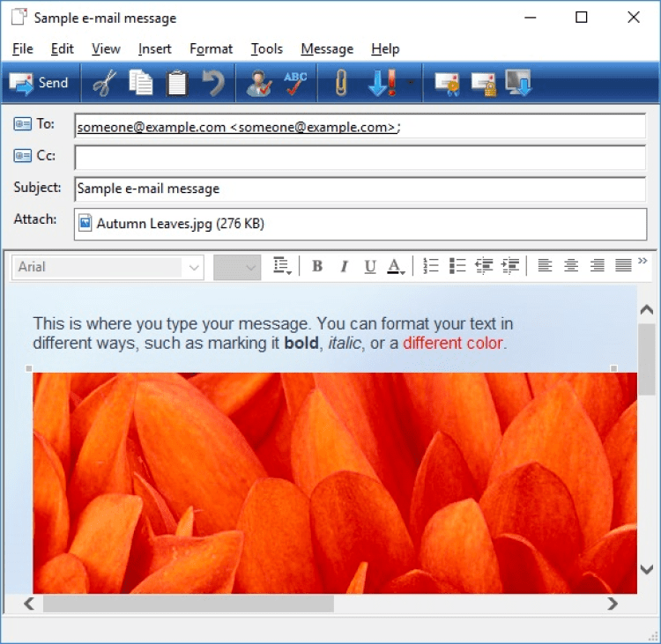Click the empty Cc field
Viewport: 661px width, 644px height.
tap(360, 157)
